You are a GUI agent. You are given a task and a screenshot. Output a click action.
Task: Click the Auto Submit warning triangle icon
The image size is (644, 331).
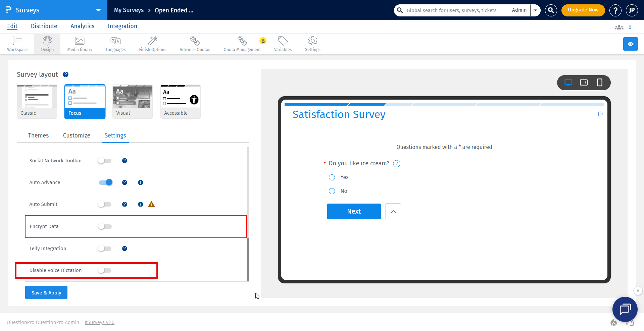(x=151, y=204)
